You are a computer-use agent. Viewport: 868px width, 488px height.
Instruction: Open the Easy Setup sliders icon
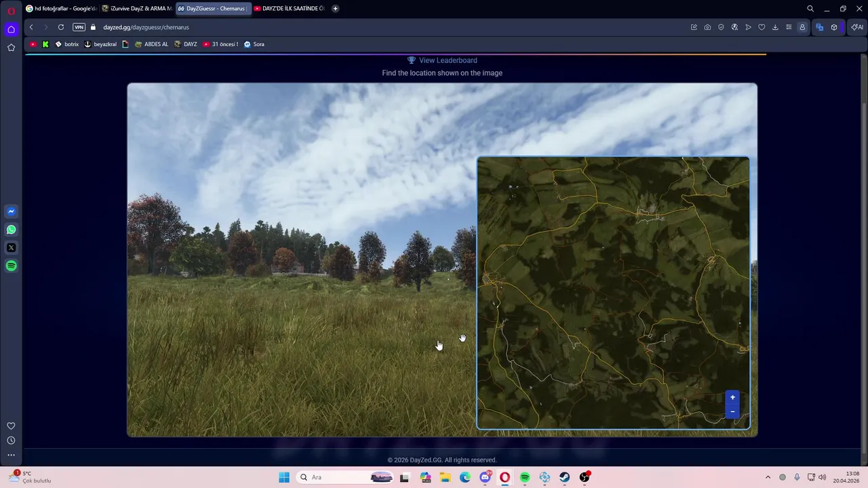[789, 27]
